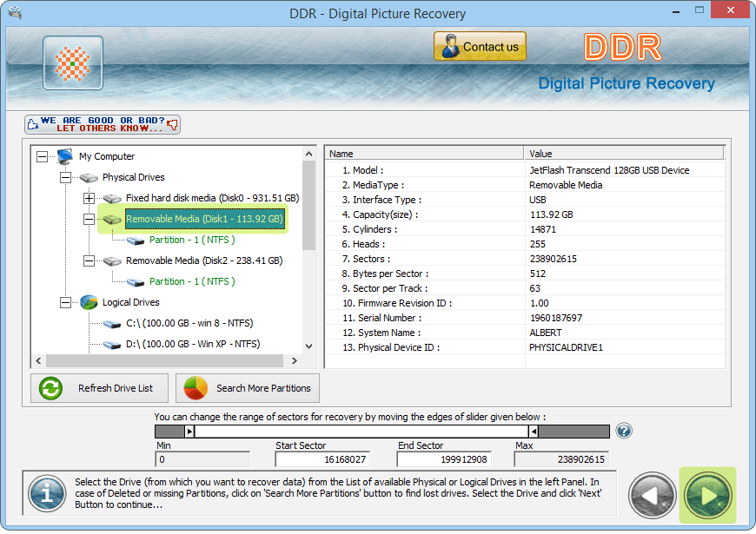This screenshot has width=756, height=534.
Task: Click the green Next arrow button
Action: 707,495
